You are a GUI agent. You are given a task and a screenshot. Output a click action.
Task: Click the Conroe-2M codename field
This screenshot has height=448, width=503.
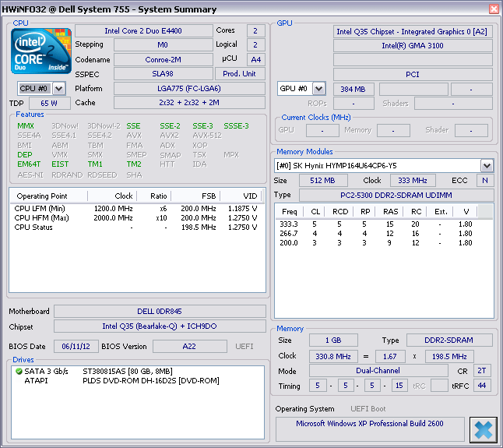163,60
